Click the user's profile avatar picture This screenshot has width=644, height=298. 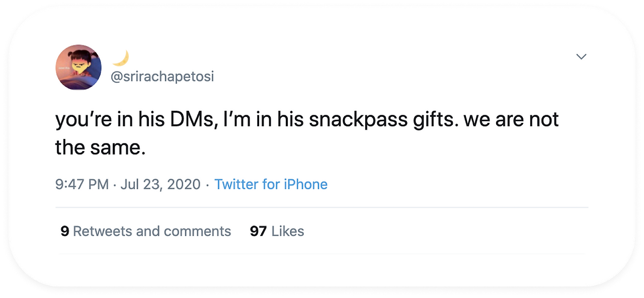tap(78, 67)
